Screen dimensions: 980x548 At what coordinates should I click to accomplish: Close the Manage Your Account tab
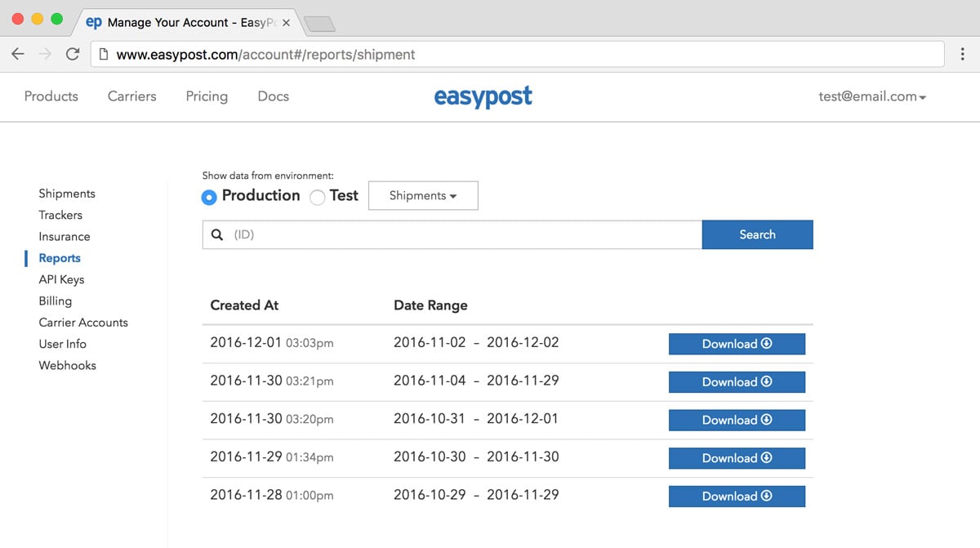coord(287,23)
